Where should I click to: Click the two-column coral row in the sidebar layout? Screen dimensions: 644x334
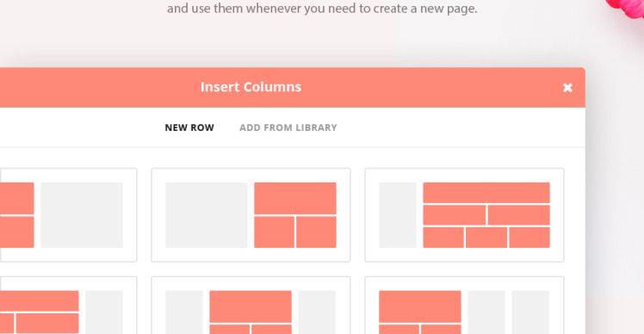pos(486,215)
